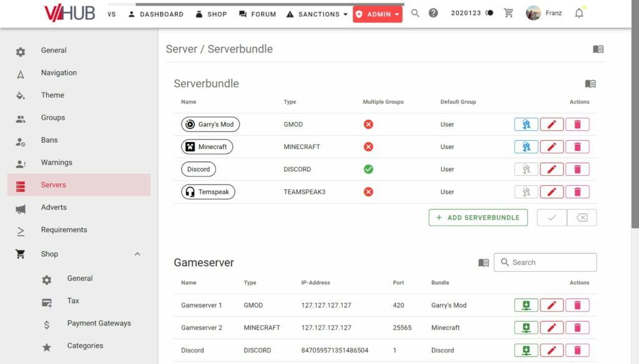639x364 pixels.
Task: Delete the Garry's Mod serverbundle
Action: click(x=577, y=124)
